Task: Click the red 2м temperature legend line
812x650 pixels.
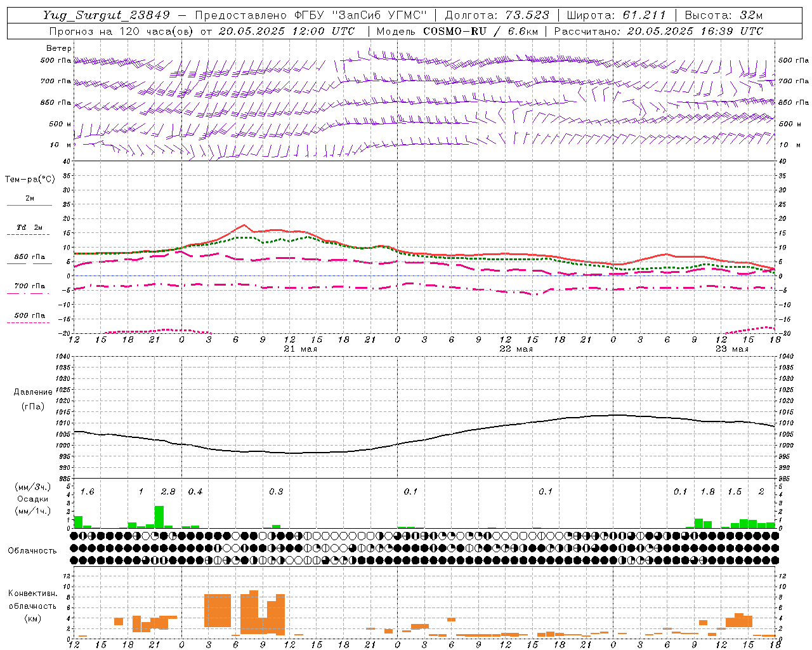Action: point(29,205)
